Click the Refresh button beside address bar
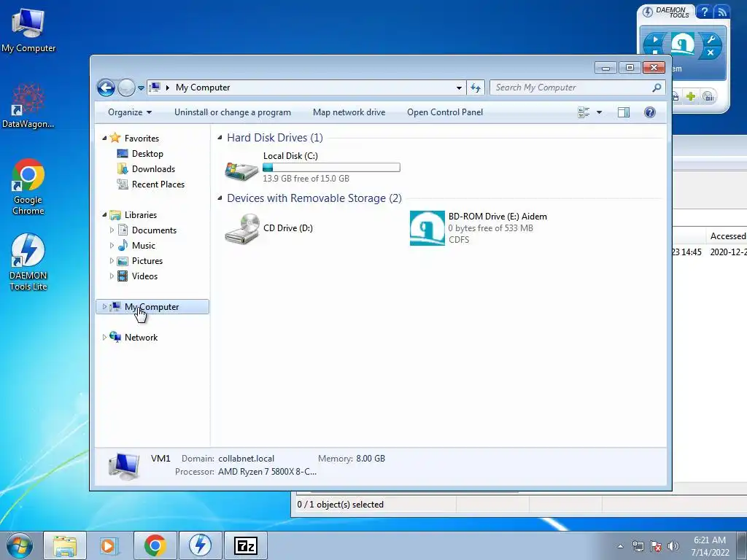This screenshot has width=747, height=560. 476,87
